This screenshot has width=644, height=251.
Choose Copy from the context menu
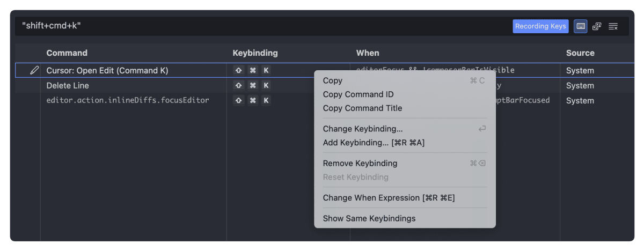click(333, 80)
